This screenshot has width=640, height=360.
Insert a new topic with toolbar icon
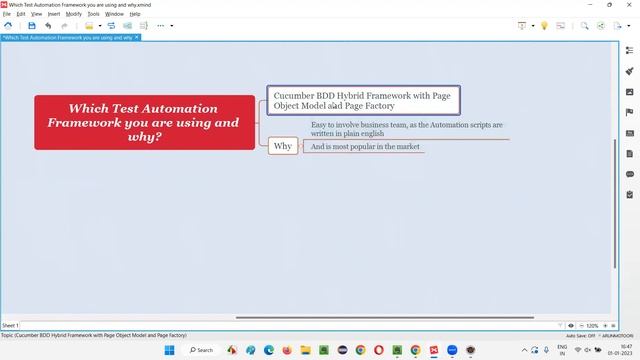pyautogui.click(x=89, y=26)
